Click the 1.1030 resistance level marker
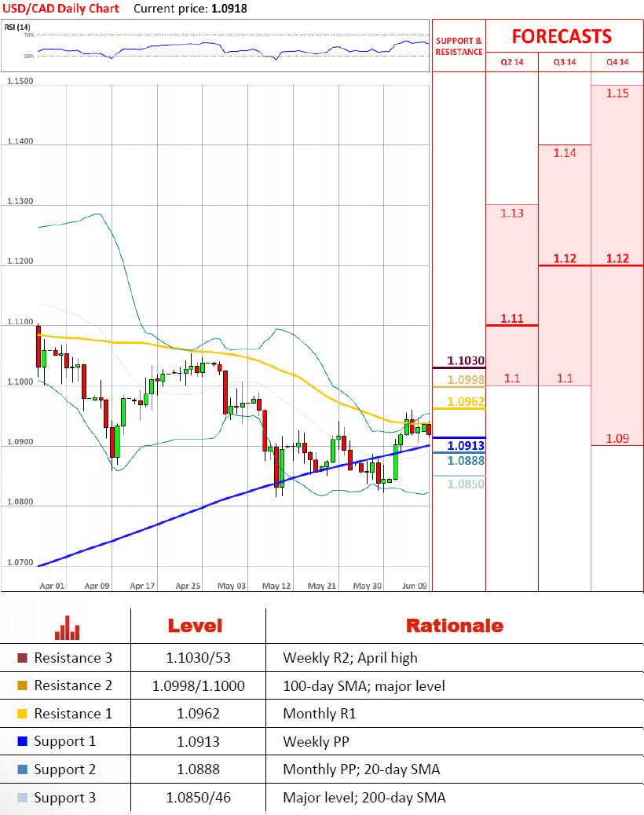644x815 pixels. pos(466,360)
